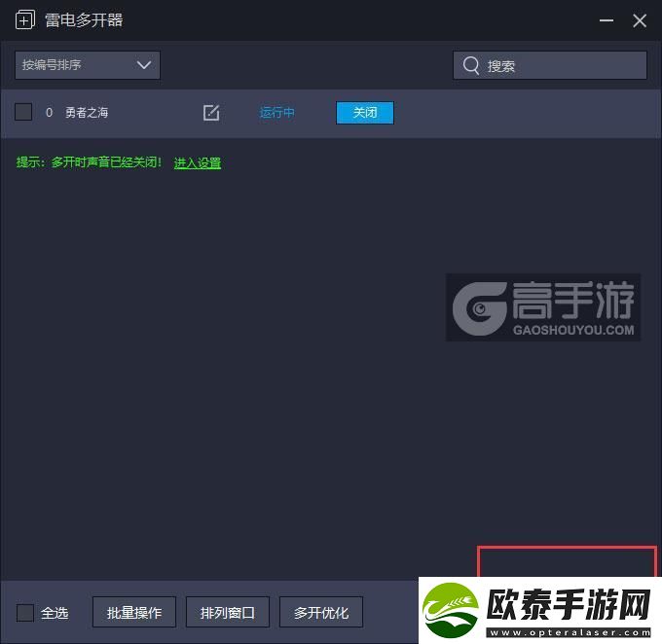Viewport: 662px width, 644px height.
Task: Minimize the 雷电多开器 window
Action: 607,20
